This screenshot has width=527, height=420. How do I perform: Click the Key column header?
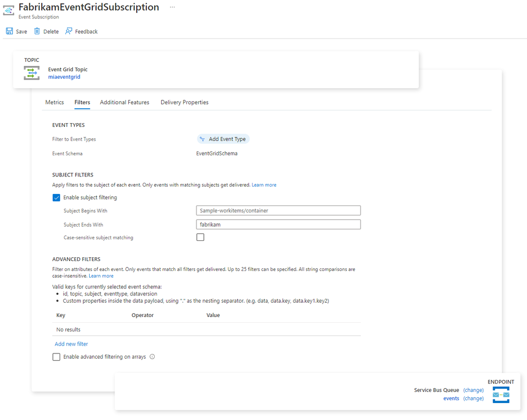pos(61,315)
